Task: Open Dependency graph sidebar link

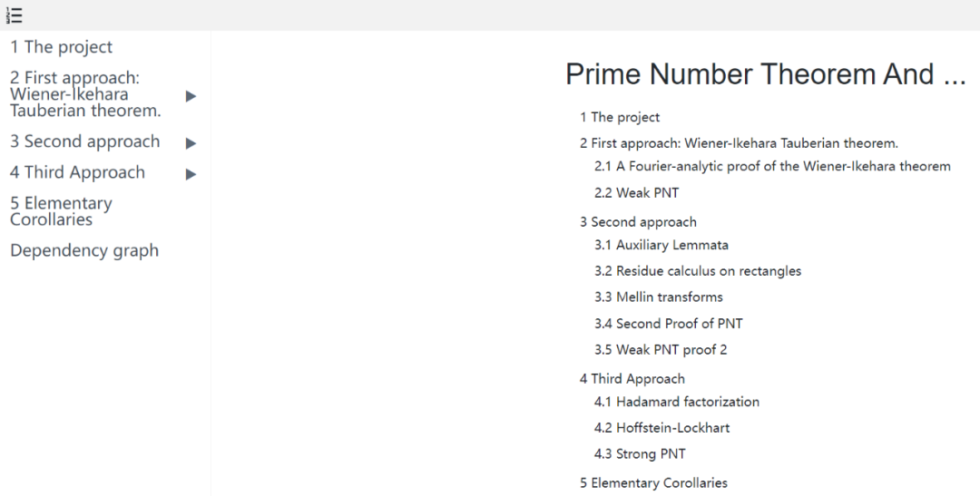Action: point(84,250)
